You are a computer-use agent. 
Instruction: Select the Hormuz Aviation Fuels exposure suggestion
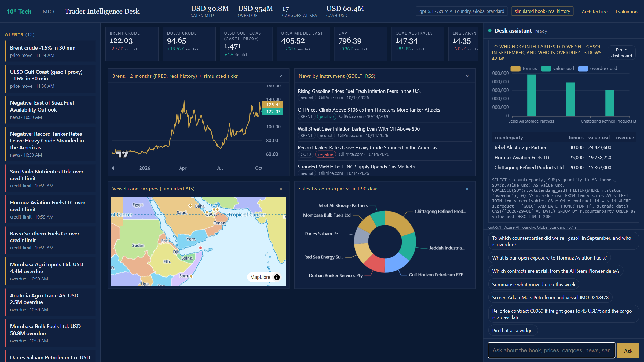(549, 258)
